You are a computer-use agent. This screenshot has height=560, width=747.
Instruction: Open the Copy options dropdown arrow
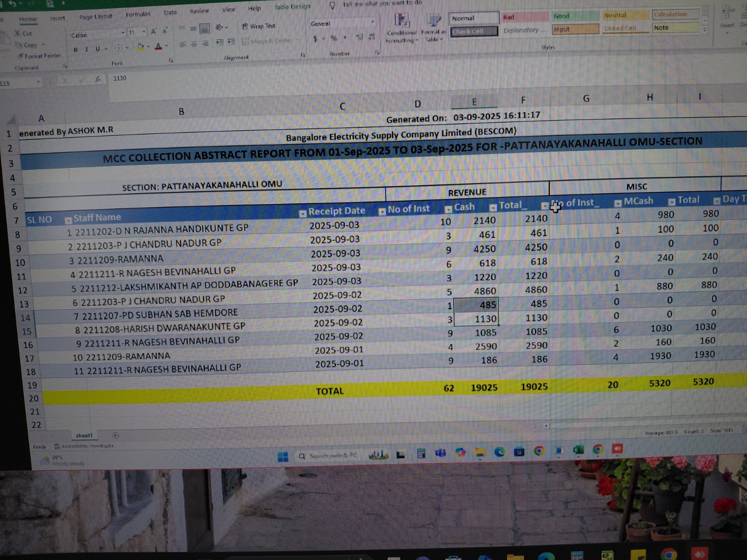coord(43,45)
